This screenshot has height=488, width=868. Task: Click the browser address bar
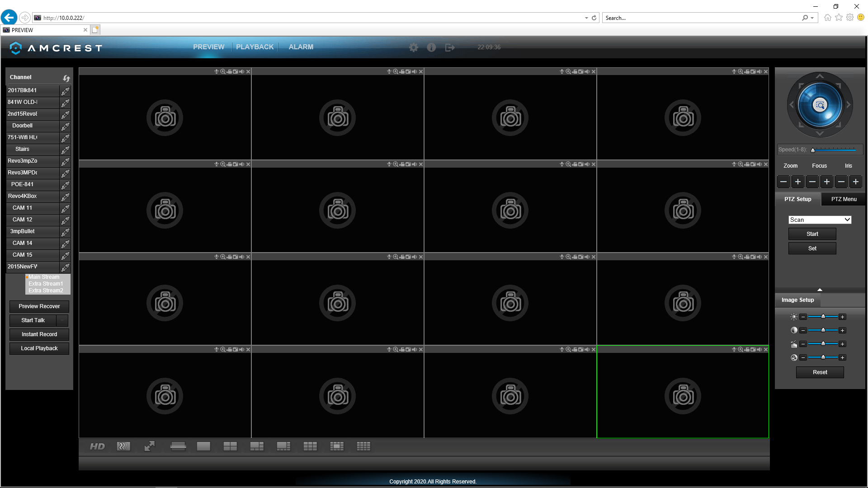point(312,18)
